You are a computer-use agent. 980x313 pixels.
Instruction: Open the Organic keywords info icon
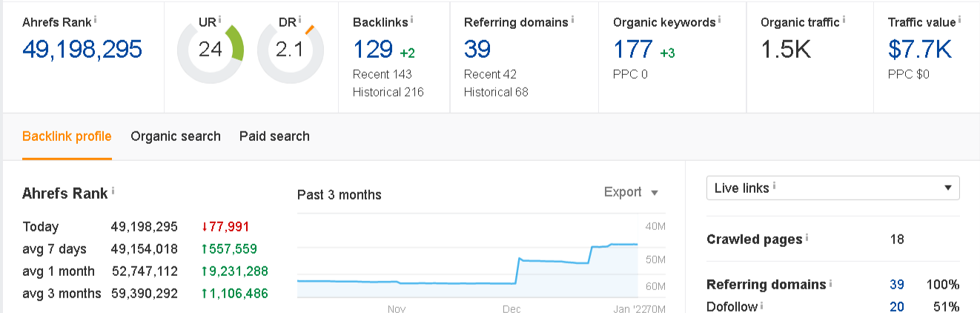click(720, 19)
